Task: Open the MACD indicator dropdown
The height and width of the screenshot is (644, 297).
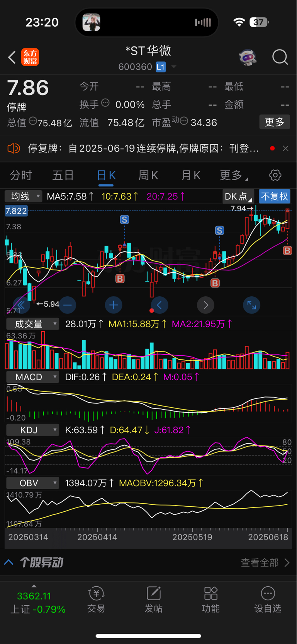Action: tap(32, 377)
